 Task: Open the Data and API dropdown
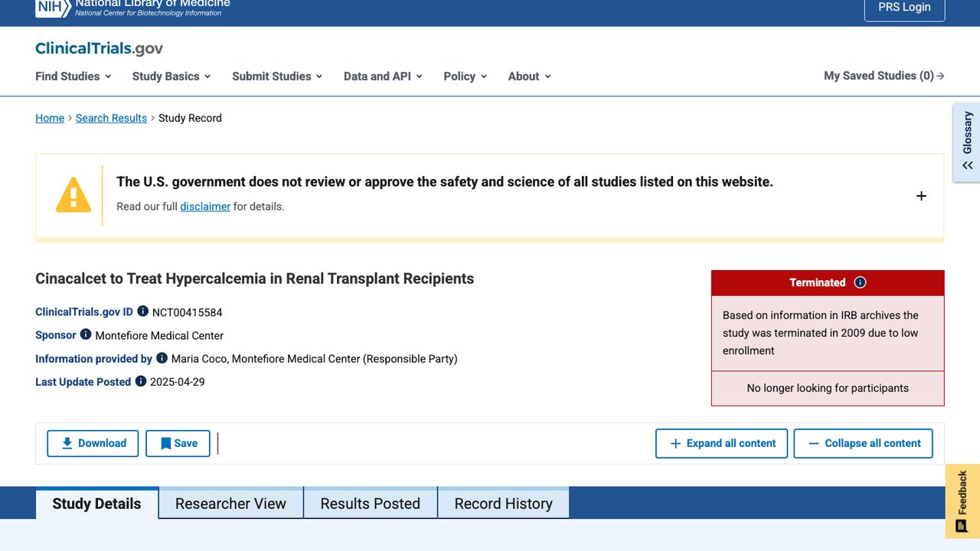(x=383, y=76)
